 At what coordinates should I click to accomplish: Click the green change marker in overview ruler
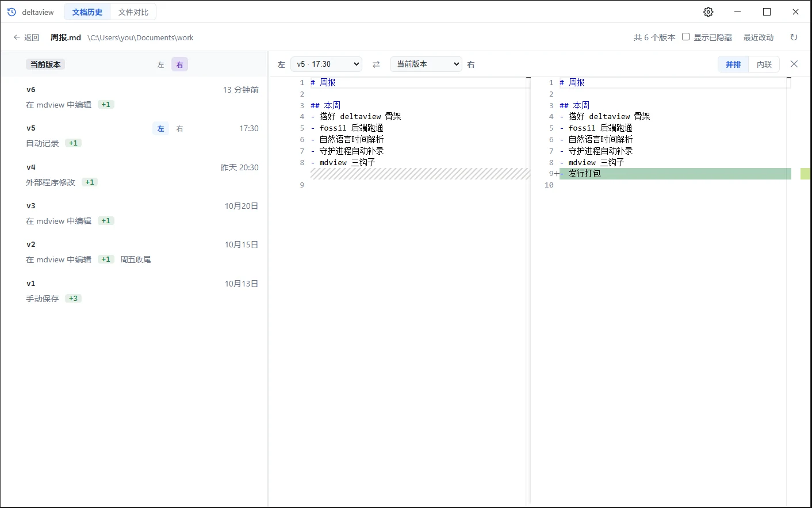[805, 174]
